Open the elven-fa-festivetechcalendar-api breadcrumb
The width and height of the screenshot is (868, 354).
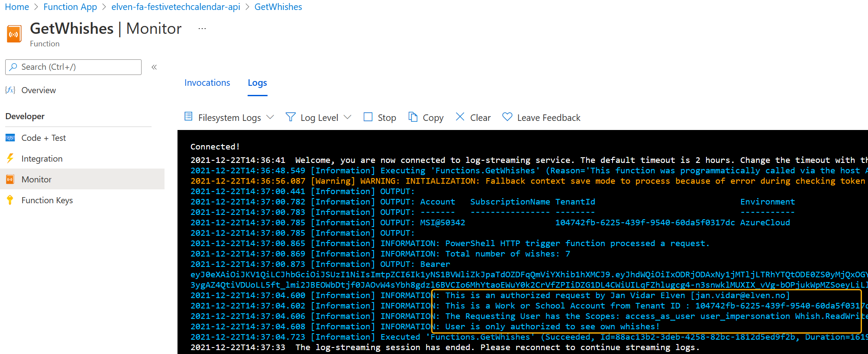(175, 7)
